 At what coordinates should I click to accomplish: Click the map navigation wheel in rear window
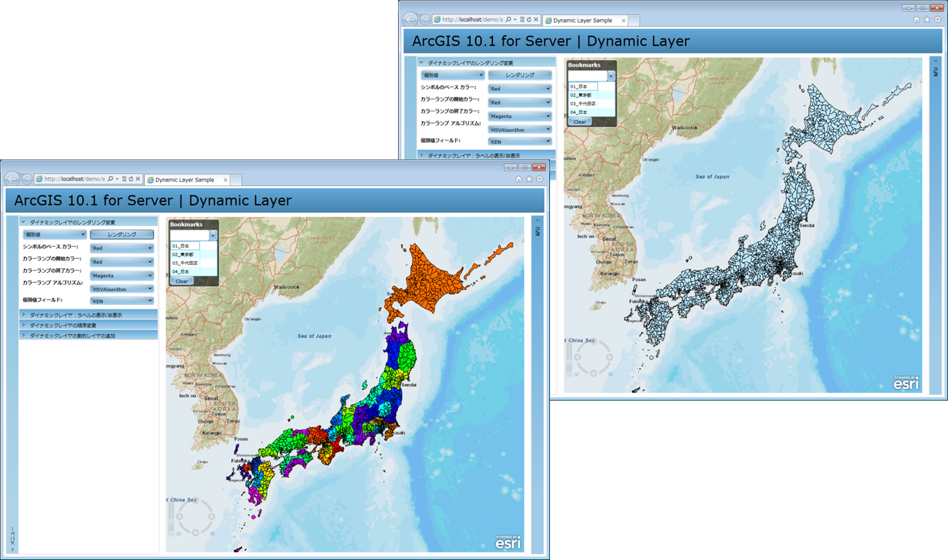(593, 357)
